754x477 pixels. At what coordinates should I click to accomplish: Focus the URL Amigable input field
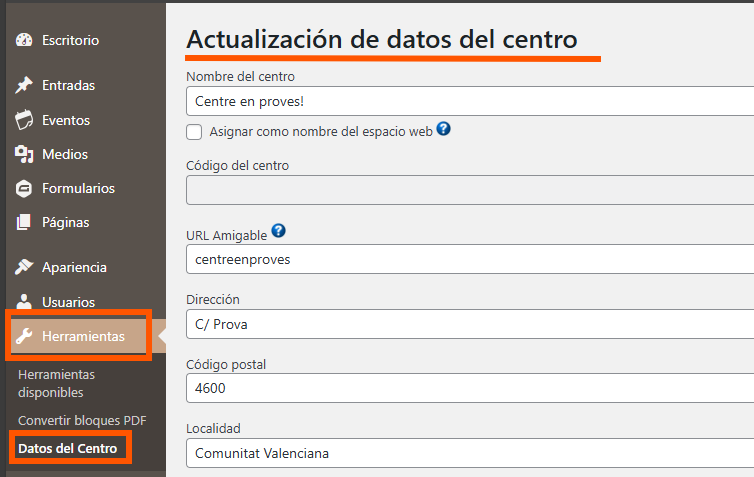pos(468,259)
